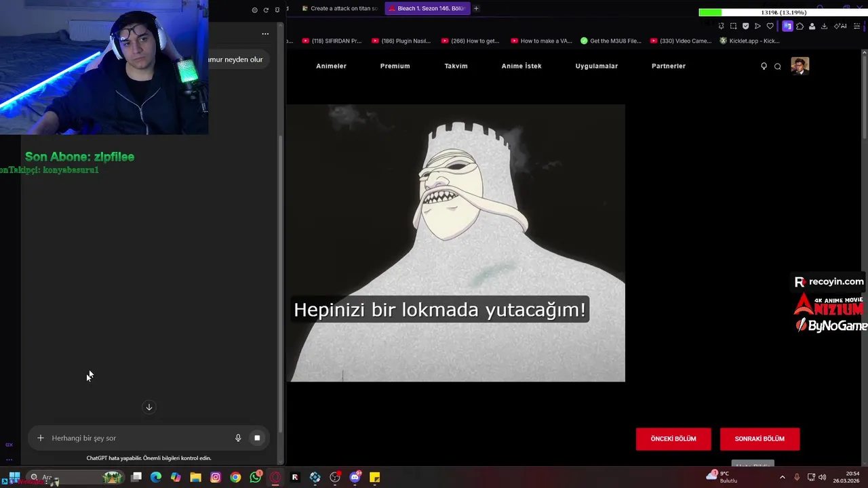Click the send flow arrow icon
Viewport: 868px width, 488px height.
point(757,26)
